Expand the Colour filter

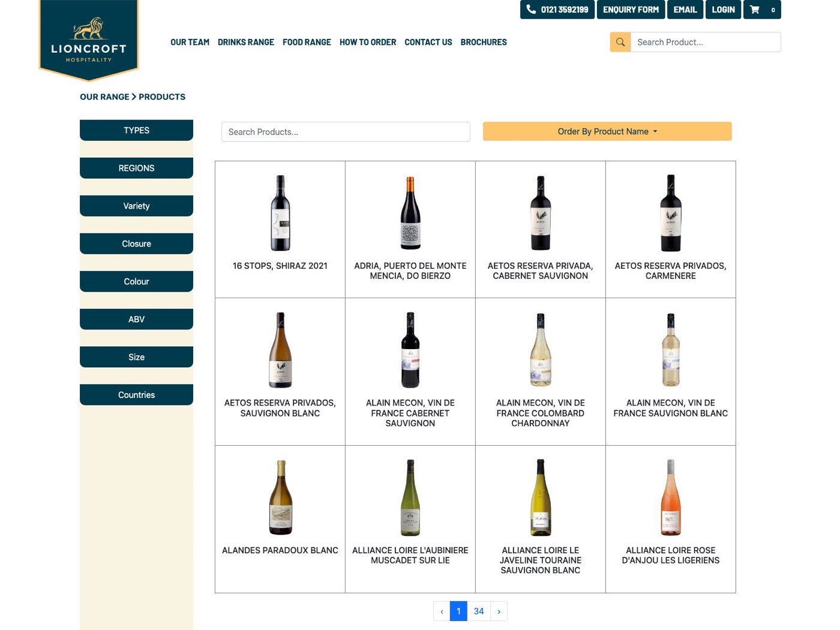click(136, 281)
